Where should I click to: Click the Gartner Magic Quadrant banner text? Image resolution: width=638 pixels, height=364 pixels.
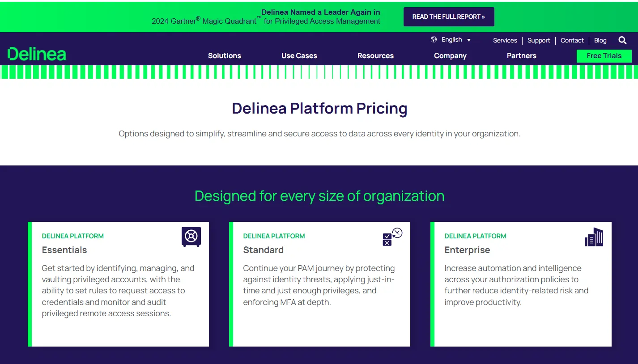point(266,17)
